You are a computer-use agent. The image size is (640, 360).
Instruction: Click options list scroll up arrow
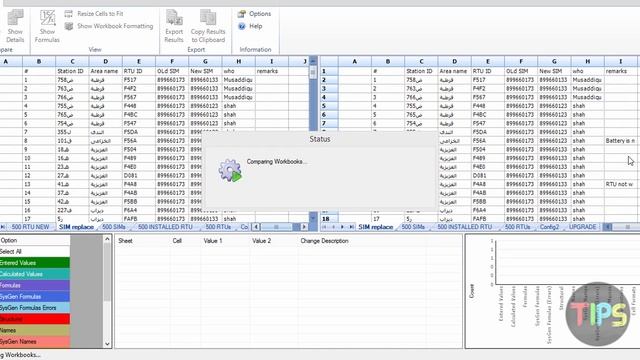(107, 239)
